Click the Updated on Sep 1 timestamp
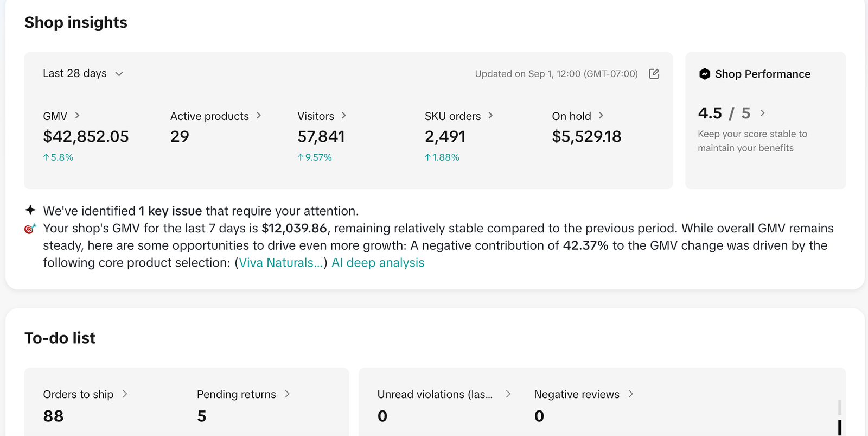This screenshot has width=868, height=436. (x=556, y=74)
